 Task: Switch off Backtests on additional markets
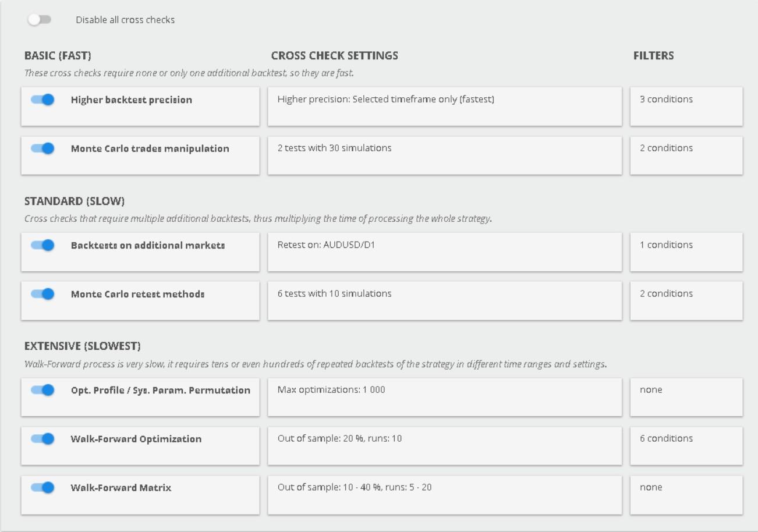[x=42, y=245]
